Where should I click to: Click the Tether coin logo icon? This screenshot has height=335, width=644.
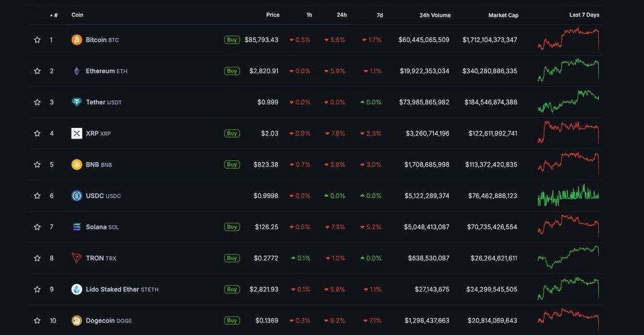pos(77,102)
